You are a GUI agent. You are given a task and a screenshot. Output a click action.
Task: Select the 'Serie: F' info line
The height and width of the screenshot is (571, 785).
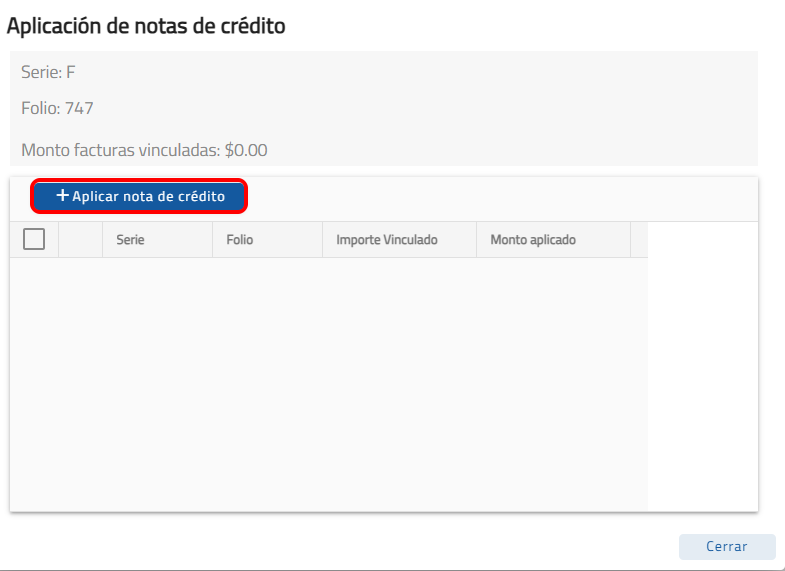48,72
